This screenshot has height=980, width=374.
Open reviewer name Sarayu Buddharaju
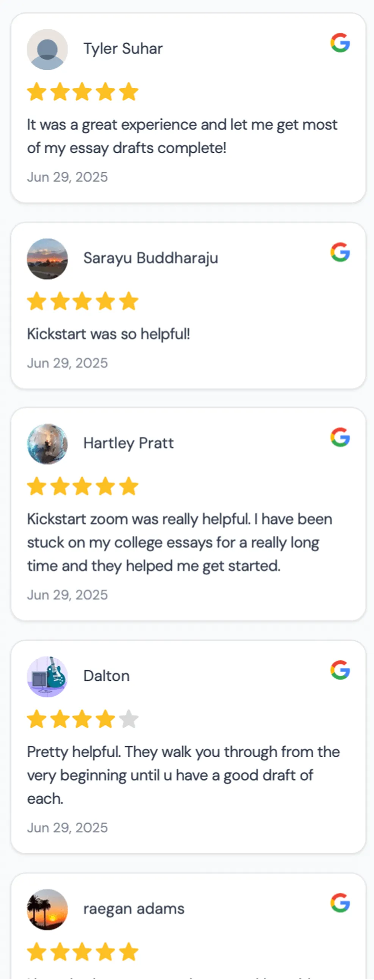(151, 258)
